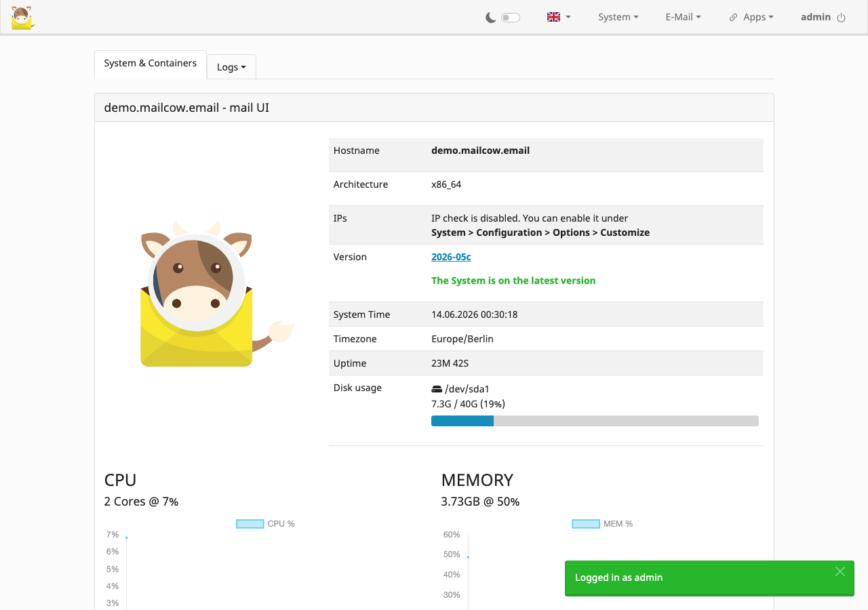Image resolution: width=868 pixels, height=610 pixels.
Task: Toggle the MEM % chart legend
Action: click(602, 524)
